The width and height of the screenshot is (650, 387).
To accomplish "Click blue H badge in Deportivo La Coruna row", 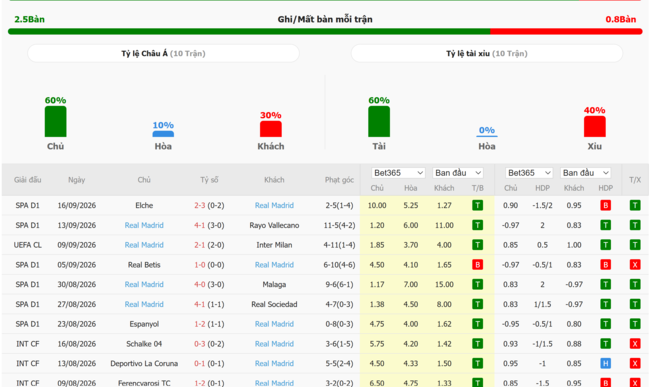I will click(x=605, y=363).
